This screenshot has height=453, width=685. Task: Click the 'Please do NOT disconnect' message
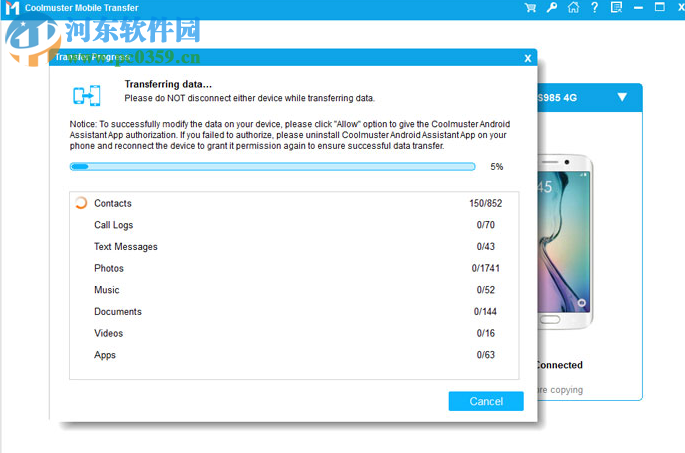249,98
